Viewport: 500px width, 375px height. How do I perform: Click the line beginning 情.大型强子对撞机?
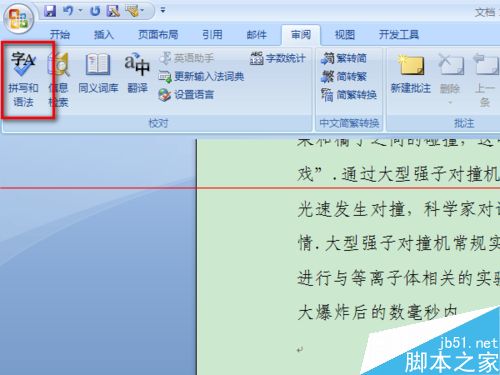coord(398,243)
